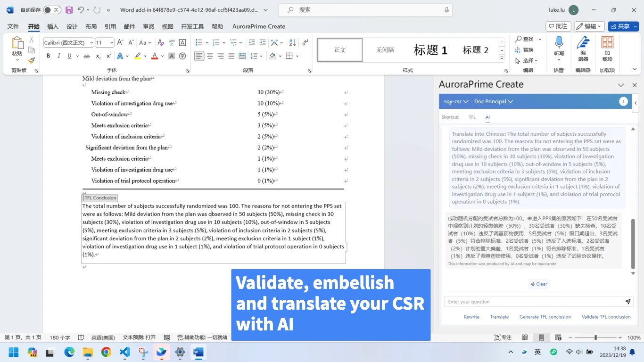
Task: Toggle subscript formatting
Action: click(98, 56)
